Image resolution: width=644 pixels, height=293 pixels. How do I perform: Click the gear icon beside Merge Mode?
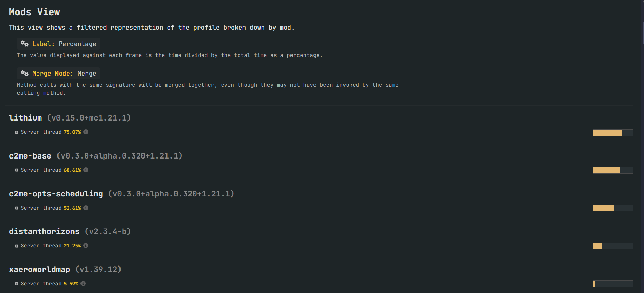tap(24, 73)
